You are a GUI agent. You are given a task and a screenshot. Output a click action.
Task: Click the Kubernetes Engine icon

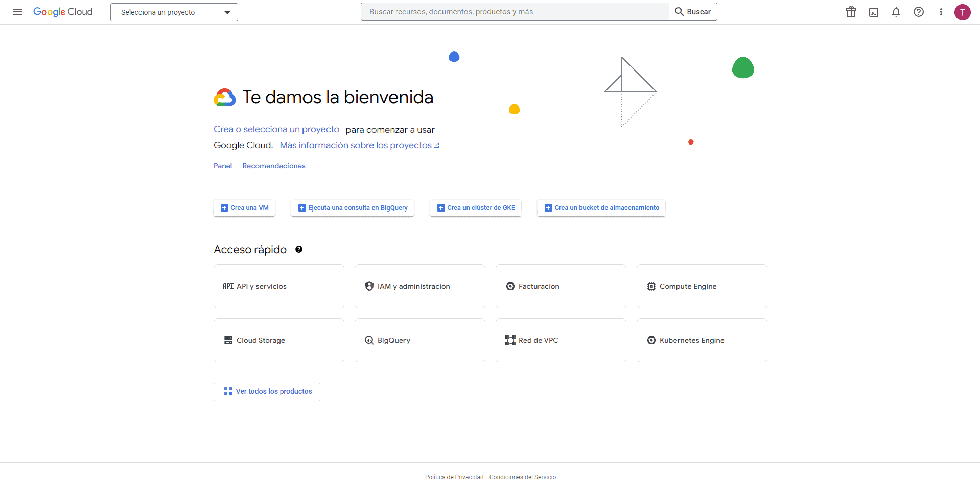pos(651,340)
